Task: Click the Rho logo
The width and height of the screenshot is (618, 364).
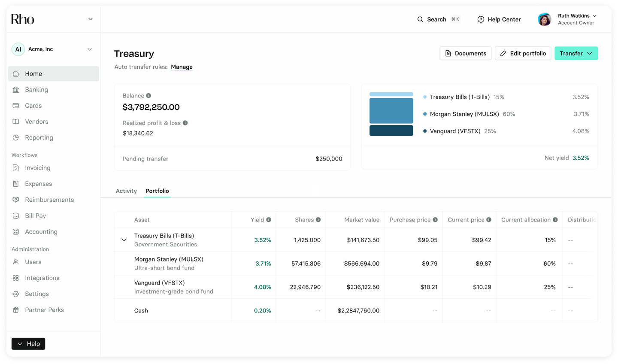Action: coord(23,19)
